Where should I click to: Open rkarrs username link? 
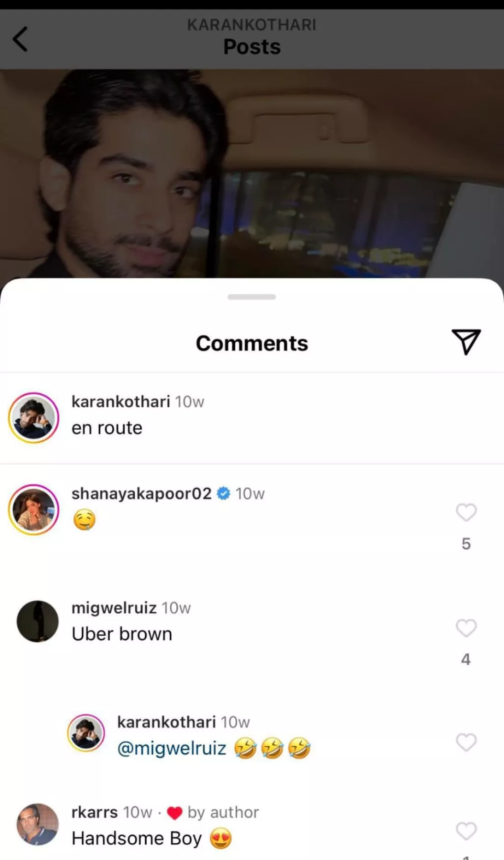(94, 812)
